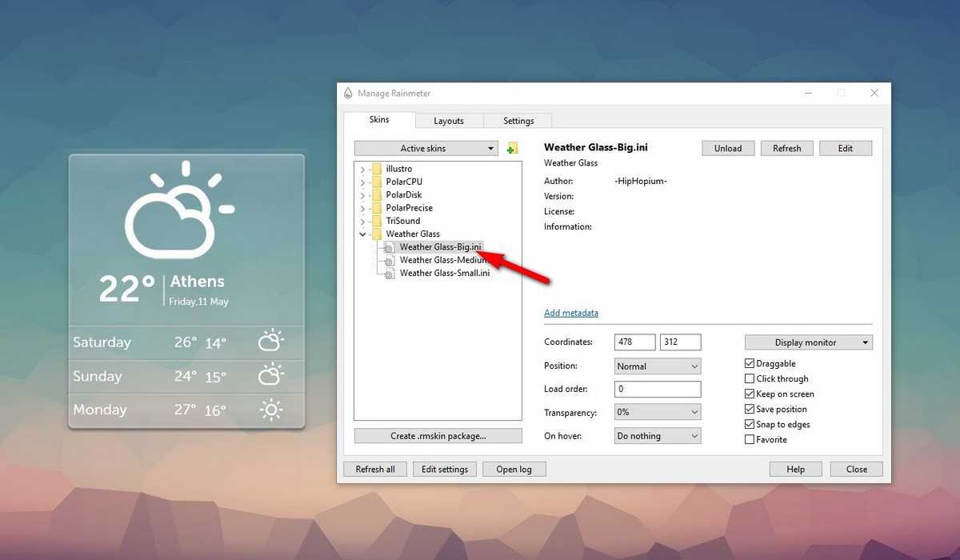The image size is (960, 560).
Task: Open the Active skins dropdown
Action: coord(426,149)
